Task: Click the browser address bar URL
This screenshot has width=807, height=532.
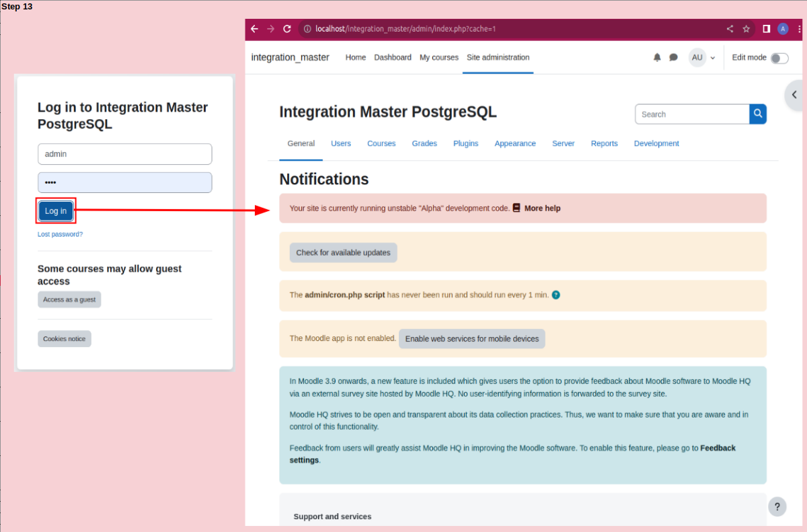Action: tap(406, 29)
